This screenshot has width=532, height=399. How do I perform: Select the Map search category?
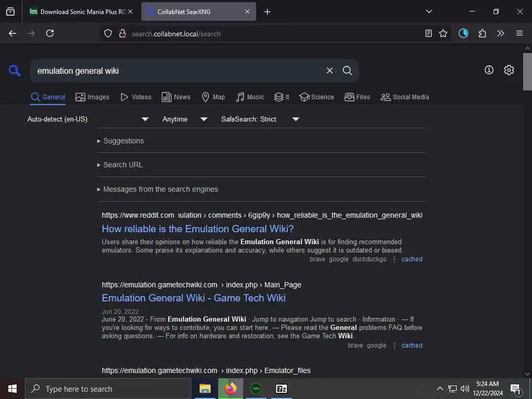coord(214,97)
